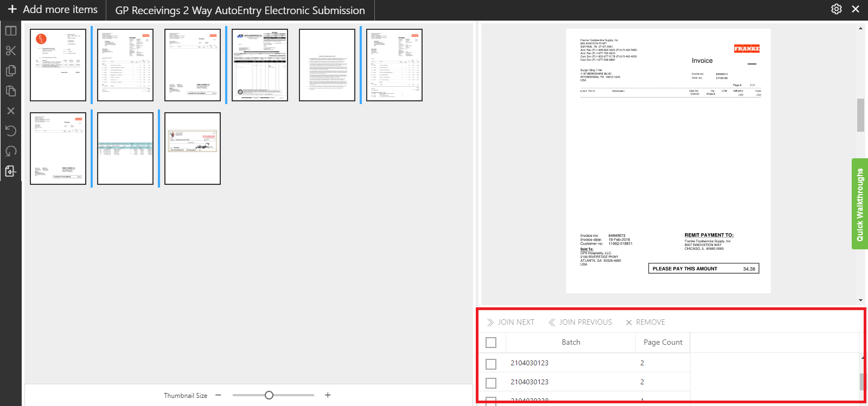Select the scissors cut tool

tap(11, 51)
